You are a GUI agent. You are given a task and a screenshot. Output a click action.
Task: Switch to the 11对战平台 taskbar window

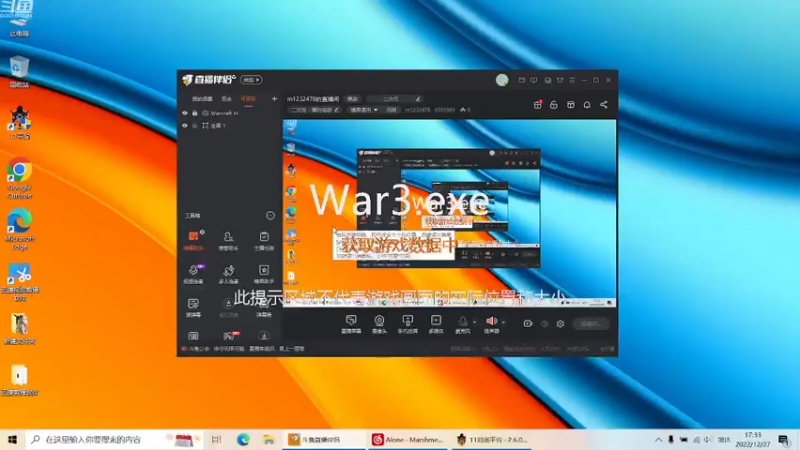491,439
